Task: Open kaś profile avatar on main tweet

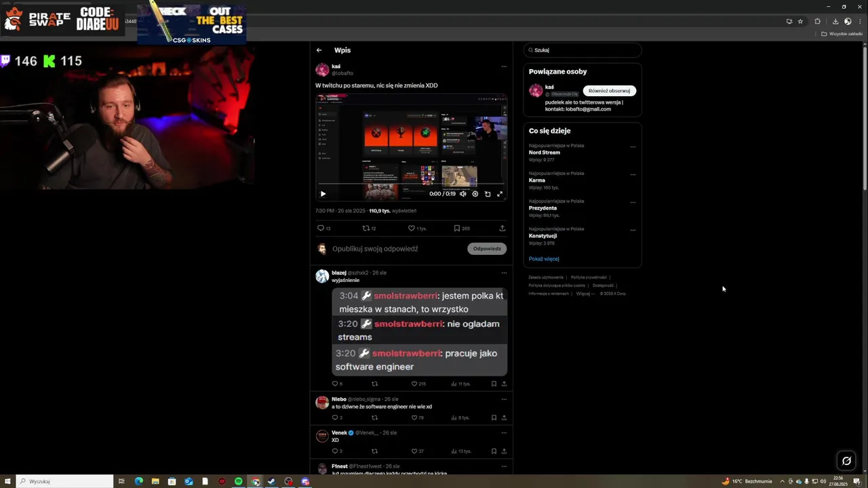Action: click(x=322, y=70)
